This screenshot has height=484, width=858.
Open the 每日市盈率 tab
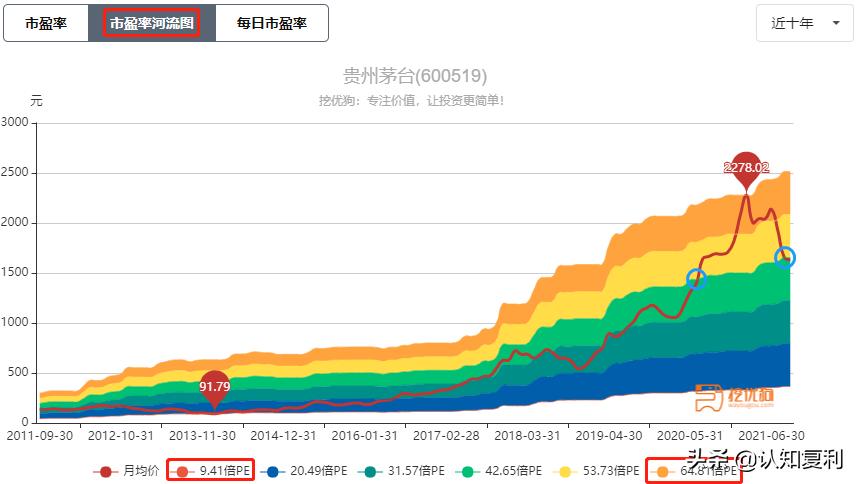click(x=272, y=23)
